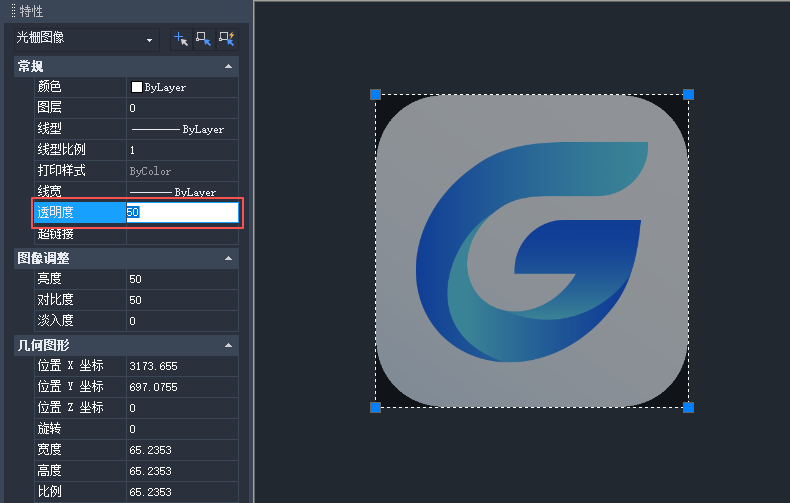Click the G logo raster image
Image resolution: width=790 pixels, height=503 pixels.
(532, 251)
